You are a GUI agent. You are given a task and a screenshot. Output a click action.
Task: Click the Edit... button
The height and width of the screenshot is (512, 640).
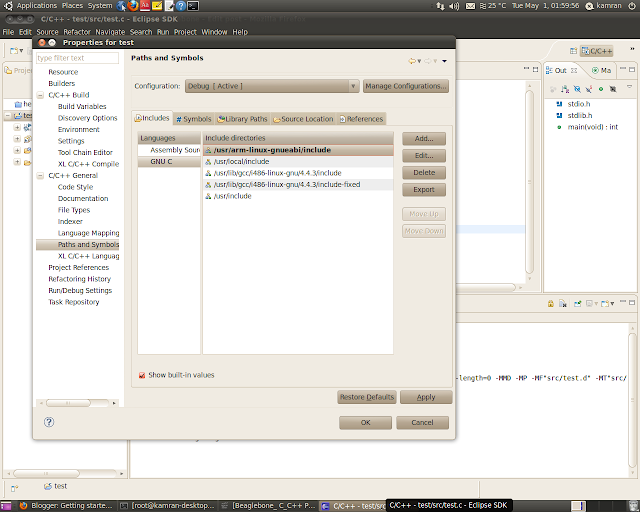pyautogui.click(x=424, y=156)
